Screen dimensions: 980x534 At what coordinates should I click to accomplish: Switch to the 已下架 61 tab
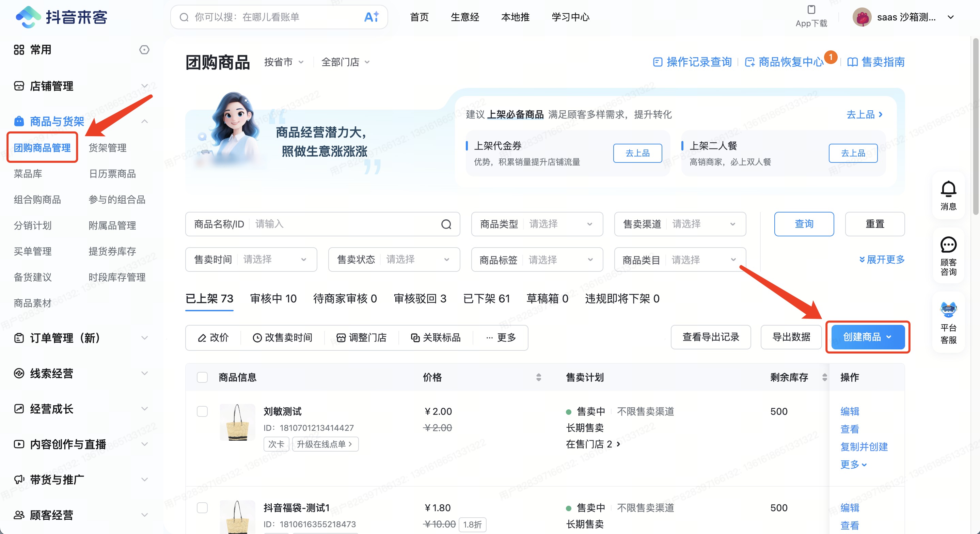click(486, 298)
